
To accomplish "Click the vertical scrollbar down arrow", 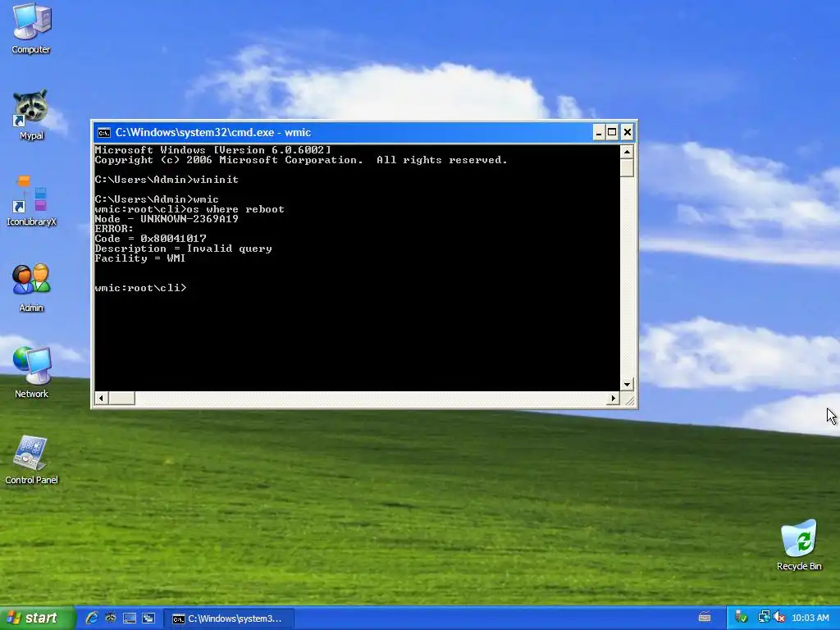I will (x=627, y=384).
